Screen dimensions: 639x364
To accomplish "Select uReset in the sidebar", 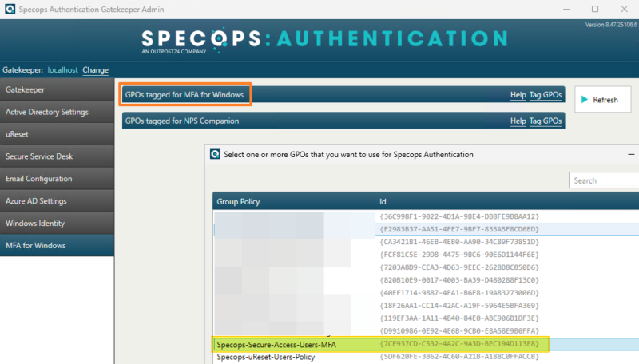I will tap(57, 134).
